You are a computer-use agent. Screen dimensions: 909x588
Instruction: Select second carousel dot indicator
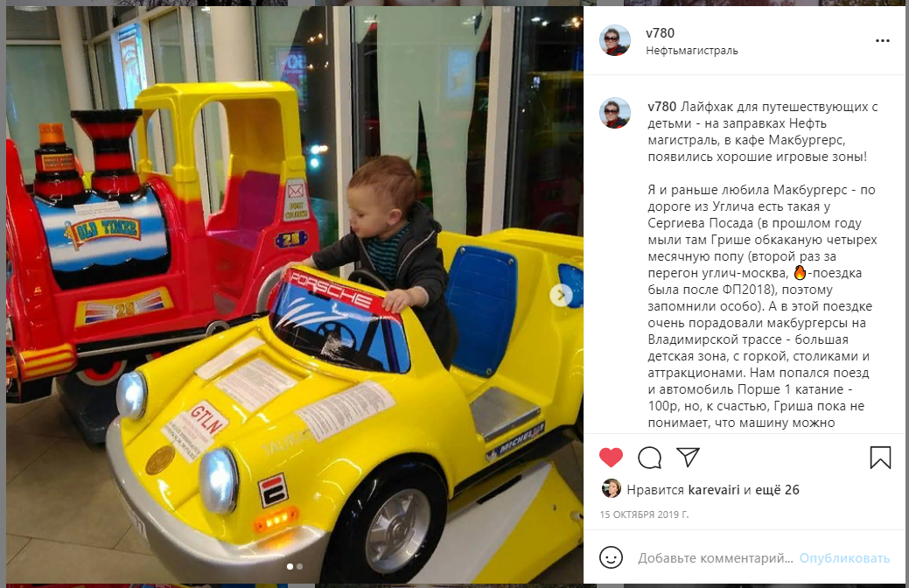click(299, 566)
